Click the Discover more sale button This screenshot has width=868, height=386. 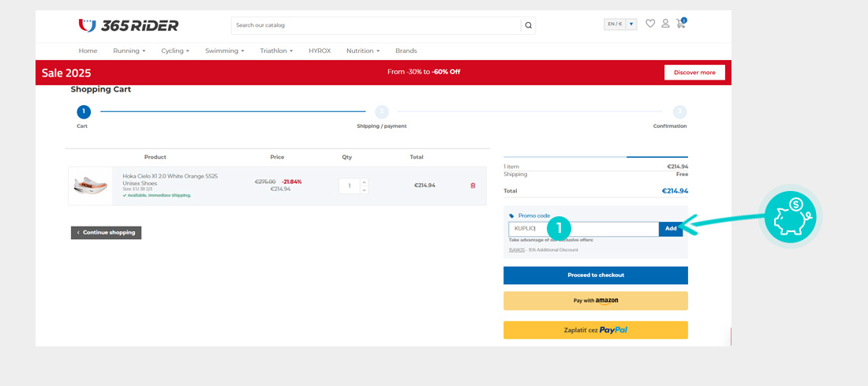coord(694,73)
